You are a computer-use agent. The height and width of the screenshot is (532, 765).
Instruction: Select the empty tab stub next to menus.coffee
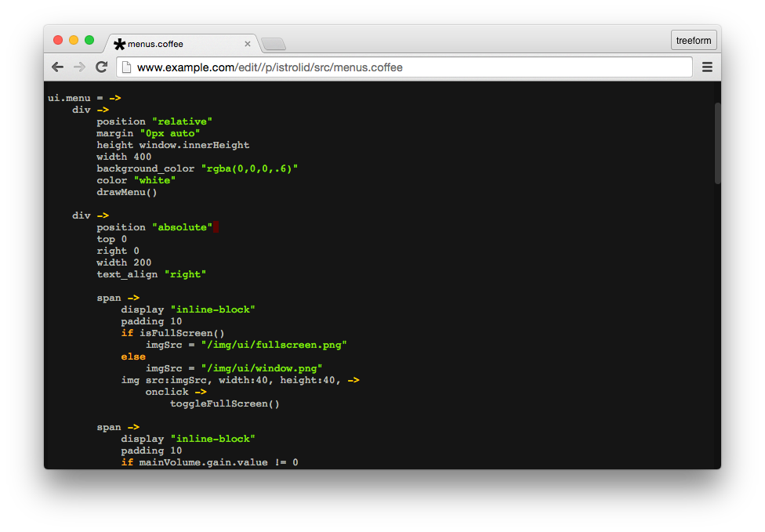pos(274,44)
